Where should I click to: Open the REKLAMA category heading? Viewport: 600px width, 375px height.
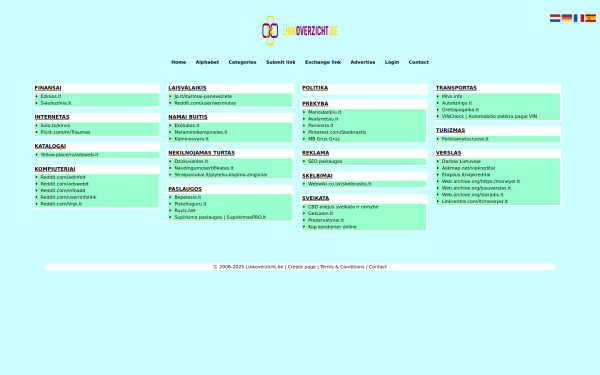click(x=315, y=153)
